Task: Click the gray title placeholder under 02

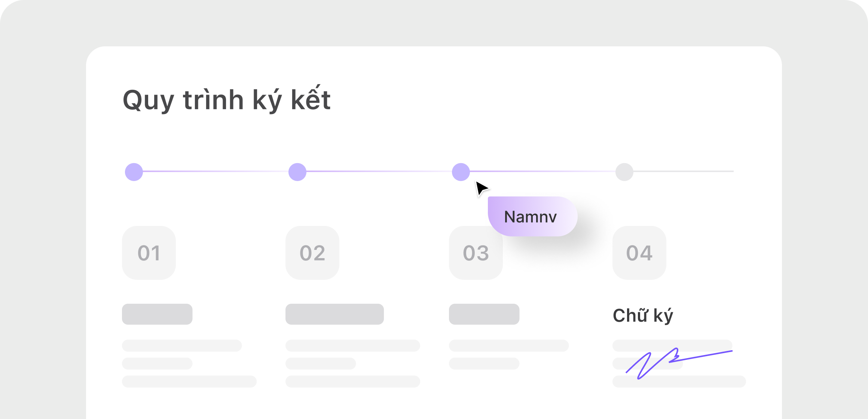Action: [334, 314]
